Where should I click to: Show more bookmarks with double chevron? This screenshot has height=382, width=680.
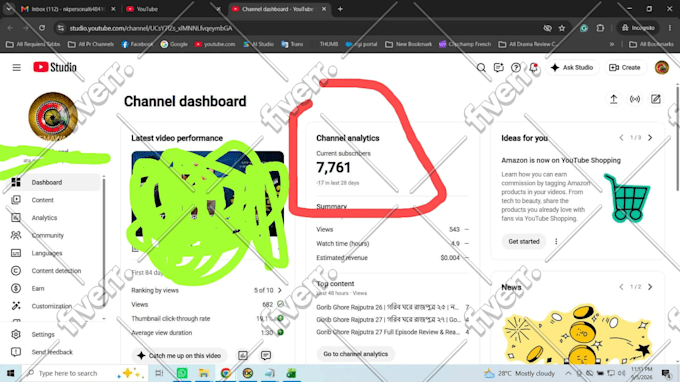point(611,44)
